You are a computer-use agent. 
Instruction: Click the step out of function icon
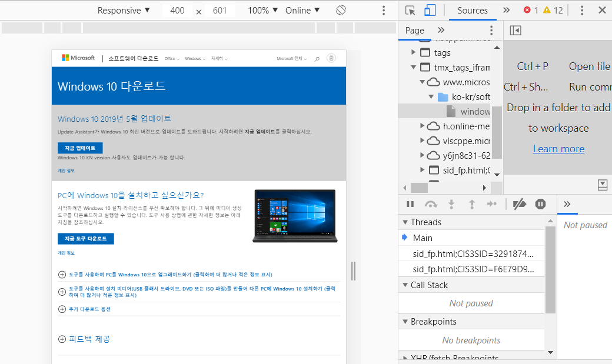click(x=471, y=204)
